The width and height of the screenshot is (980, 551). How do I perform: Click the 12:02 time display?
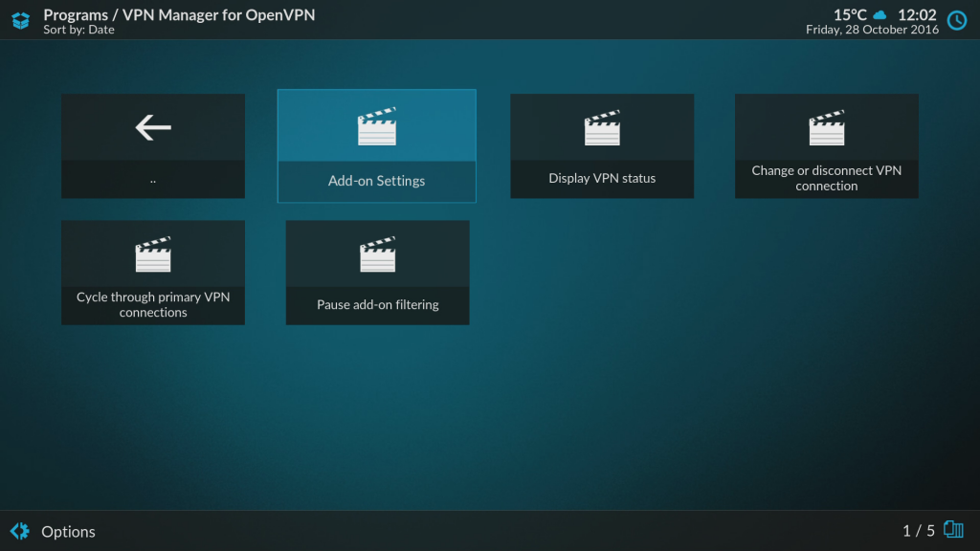click(x=917, y=14)
